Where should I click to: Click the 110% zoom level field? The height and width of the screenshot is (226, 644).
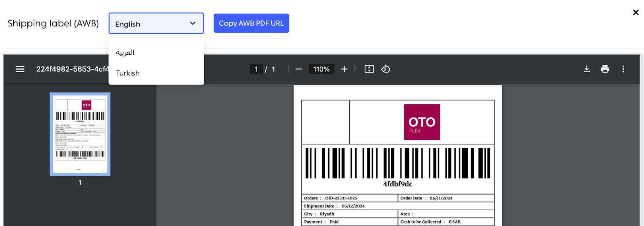tap(321, 69)
